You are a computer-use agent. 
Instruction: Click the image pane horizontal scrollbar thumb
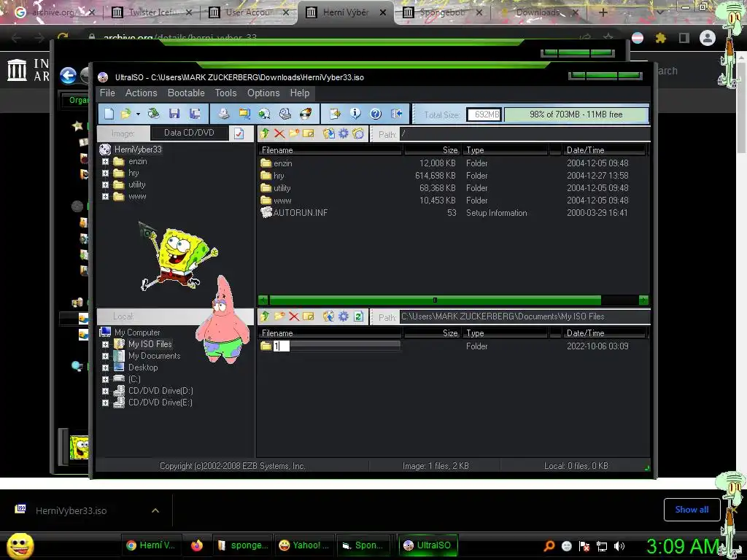pos(435,300)
